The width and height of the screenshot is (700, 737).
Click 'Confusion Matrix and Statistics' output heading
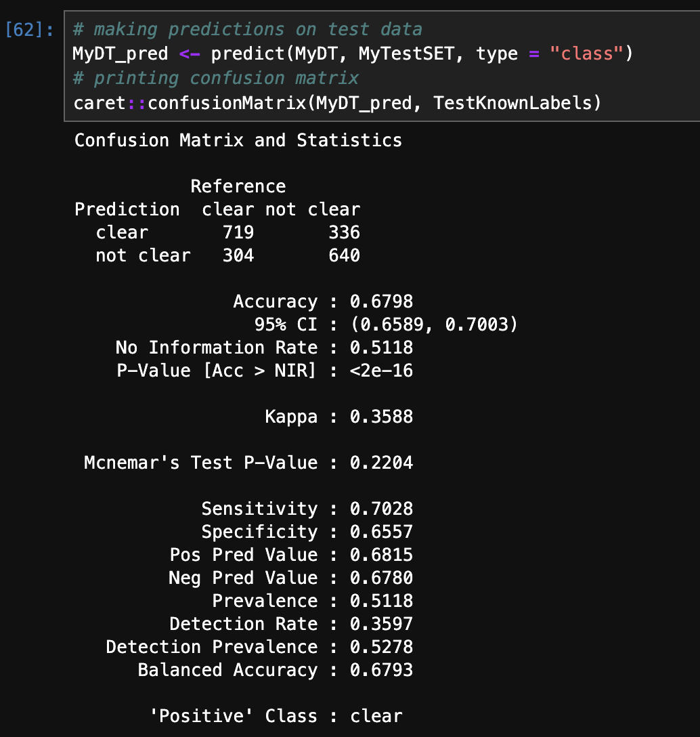click(238, 140)
